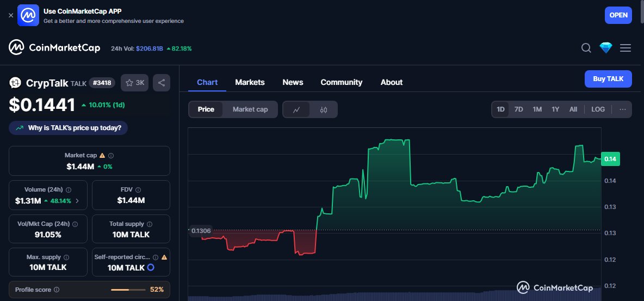Set chart range to 1D
The image size is (644, 301).
(x=500, y=109)
